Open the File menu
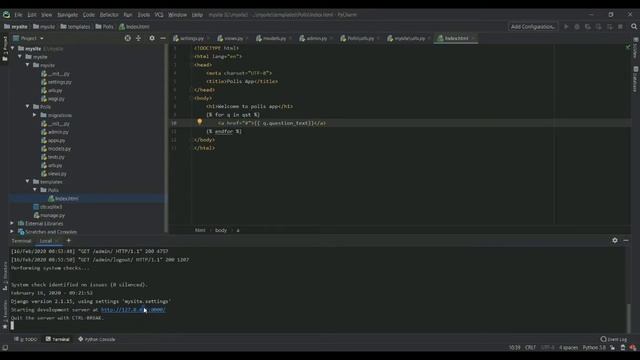The image size is (640, 360). pos(18,14)
